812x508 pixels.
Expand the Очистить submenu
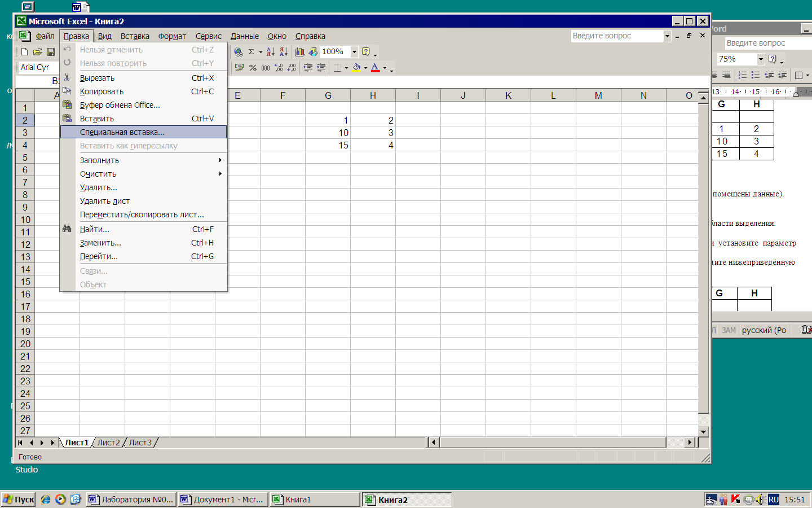143,174
